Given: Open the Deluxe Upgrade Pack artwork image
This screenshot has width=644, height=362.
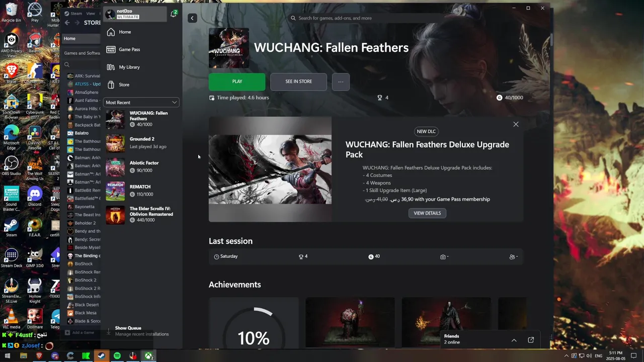Looking at the screenshot, I should (270, 169).
